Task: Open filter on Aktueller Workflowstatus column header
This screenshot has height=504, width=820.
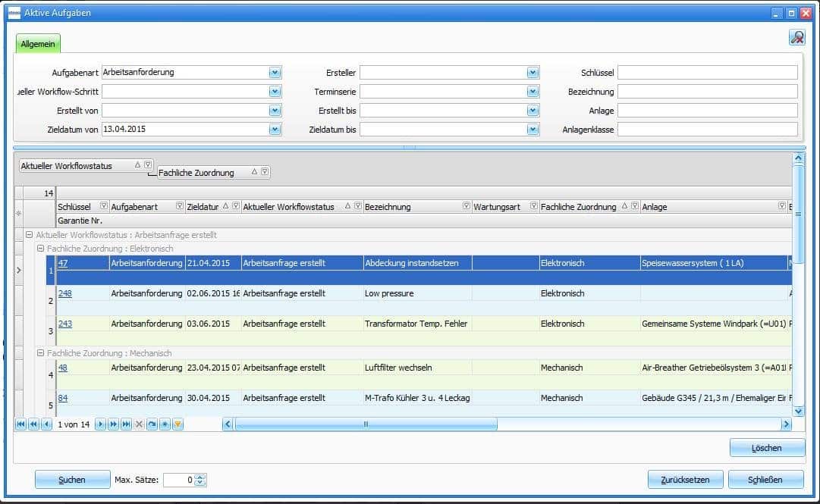Action: pos(358,206)
